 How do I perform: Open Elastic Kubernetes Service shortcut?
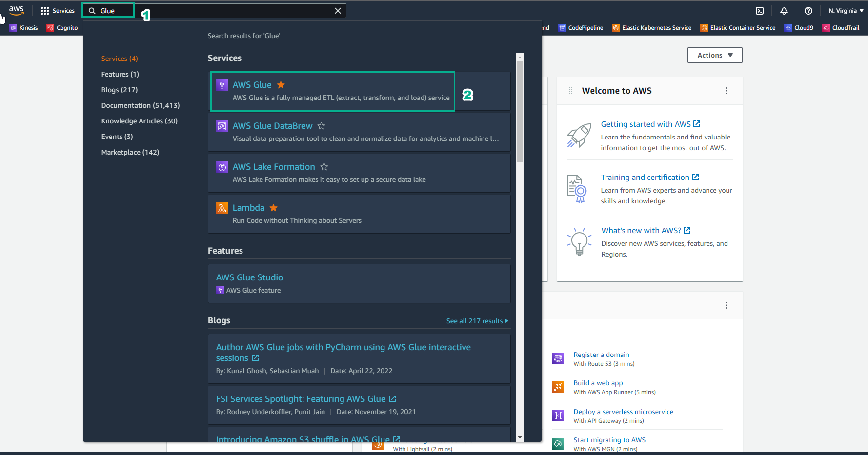[652, 28]
